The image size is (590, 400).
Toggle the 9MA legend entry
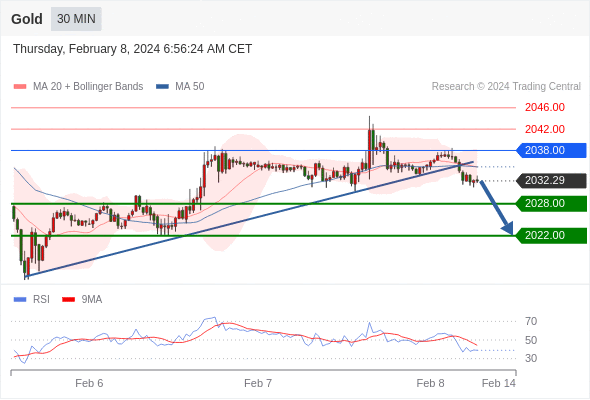82,300
